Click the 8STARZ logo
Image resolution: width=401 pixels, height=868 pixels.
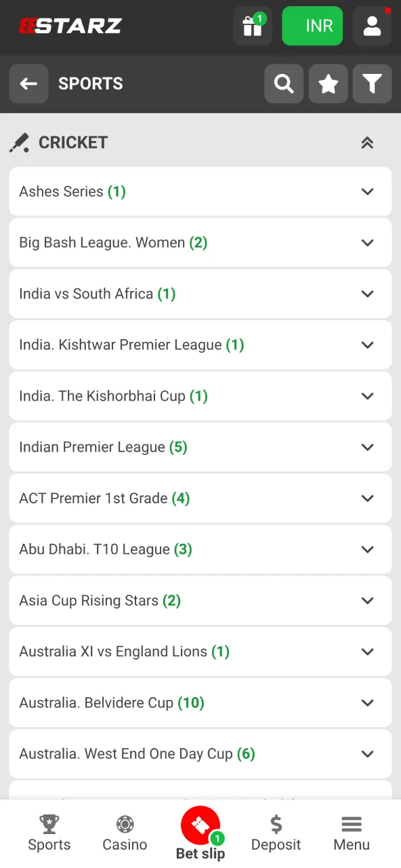click(70, 26)
